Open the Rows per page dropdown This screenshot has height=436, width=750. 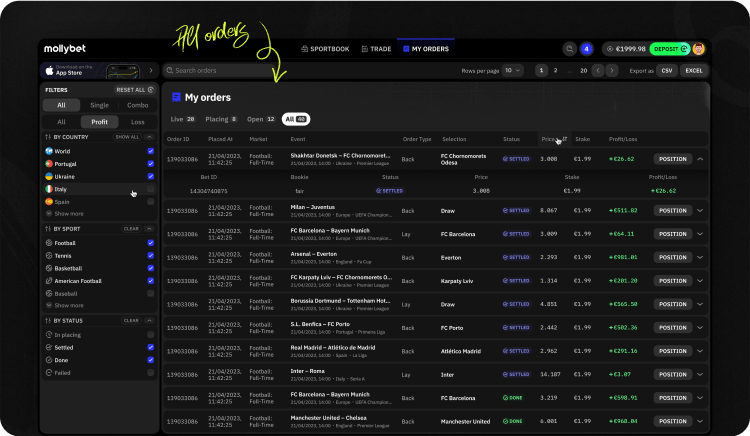point(512,71)
